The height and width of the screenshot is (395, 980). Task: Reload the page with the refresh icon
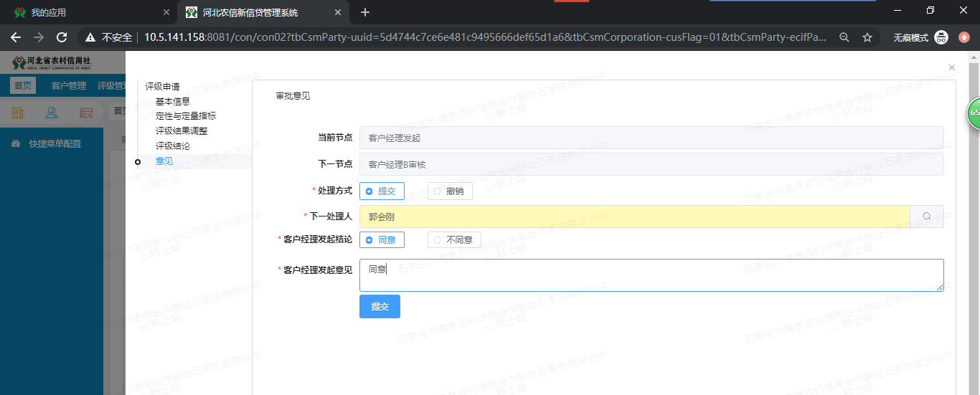62,37
